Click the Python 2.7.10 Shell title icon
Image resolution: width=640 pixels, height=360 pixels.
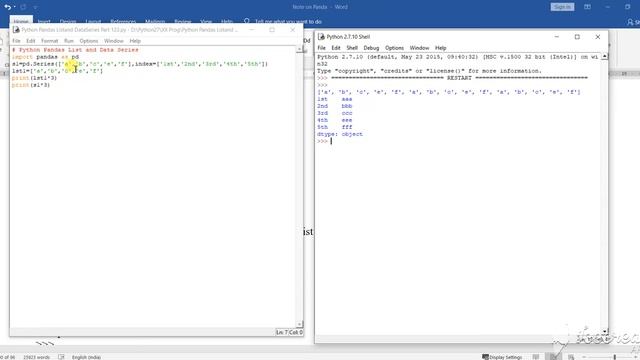click(x=321, y=37)
